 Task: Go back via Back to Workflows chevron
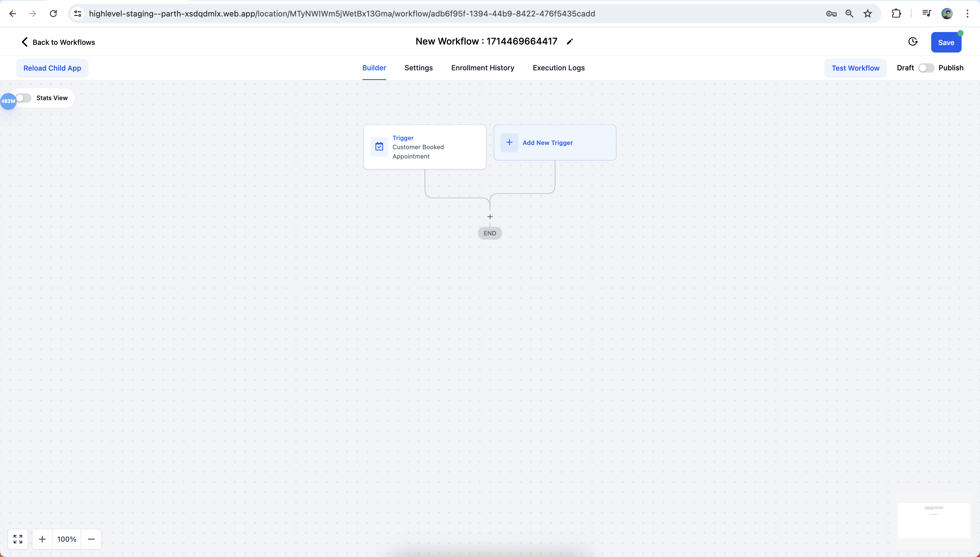pos(24,42)
